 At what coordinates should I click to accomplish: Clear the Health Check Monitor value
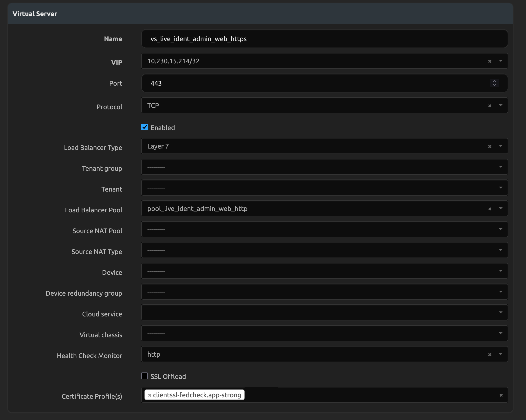(490, 354)
